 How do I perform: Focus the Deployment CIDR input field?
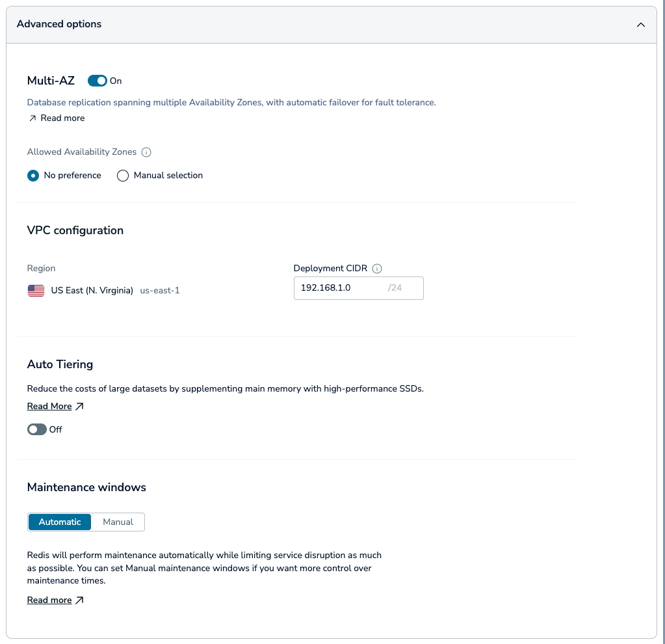pos(358,288)
